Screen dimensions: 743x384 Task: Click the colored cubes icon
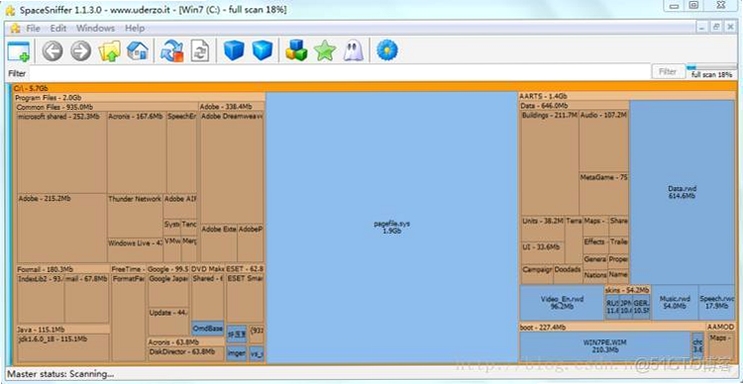point(297,51)
